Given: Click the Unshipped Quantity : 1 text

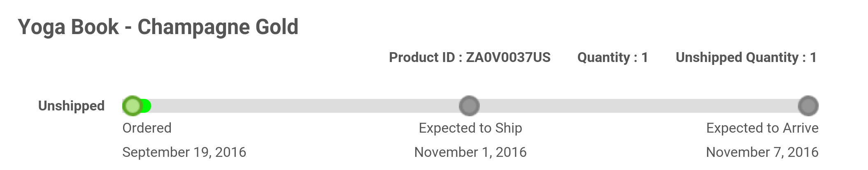Looking at the screenshot, I should tap(746, 57).
